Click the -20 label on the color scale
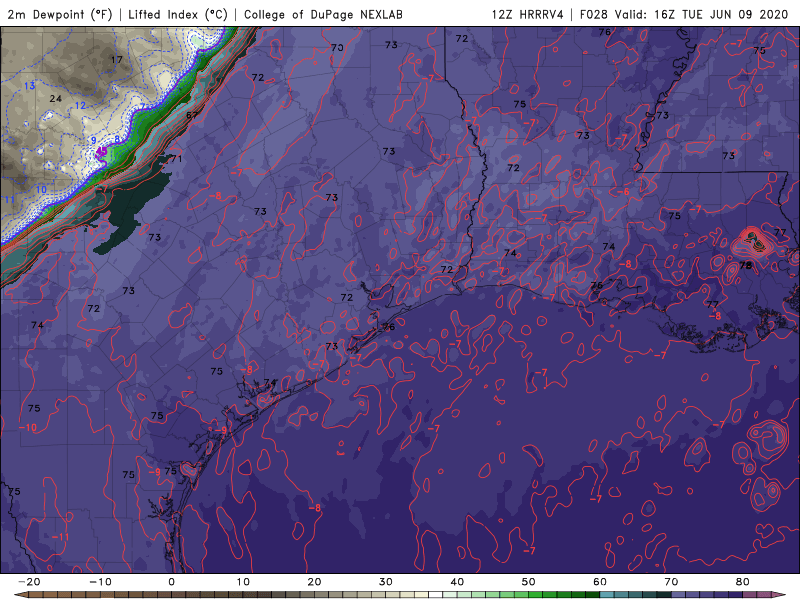This screenshot has height=600, width=800. [x=29, y=582]
